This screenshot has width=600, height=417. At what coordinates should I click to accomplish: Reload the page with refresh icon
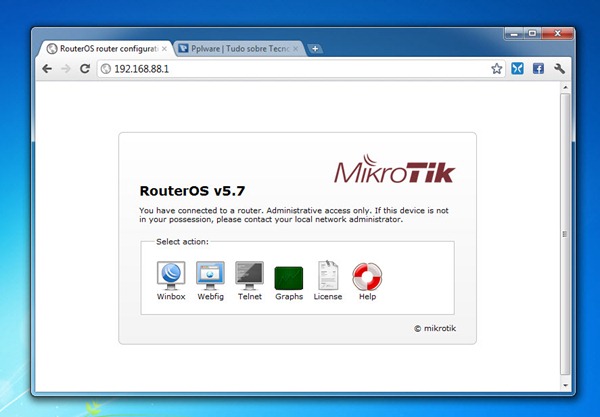(85, 69)
